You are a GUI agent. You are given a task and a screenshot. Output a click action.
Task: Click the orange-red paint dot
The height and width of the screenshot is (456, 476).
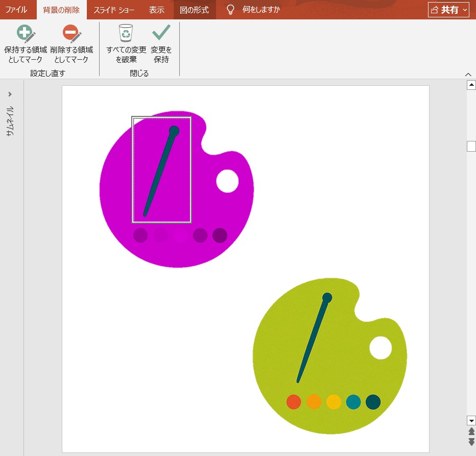click(x=294, y=402)
